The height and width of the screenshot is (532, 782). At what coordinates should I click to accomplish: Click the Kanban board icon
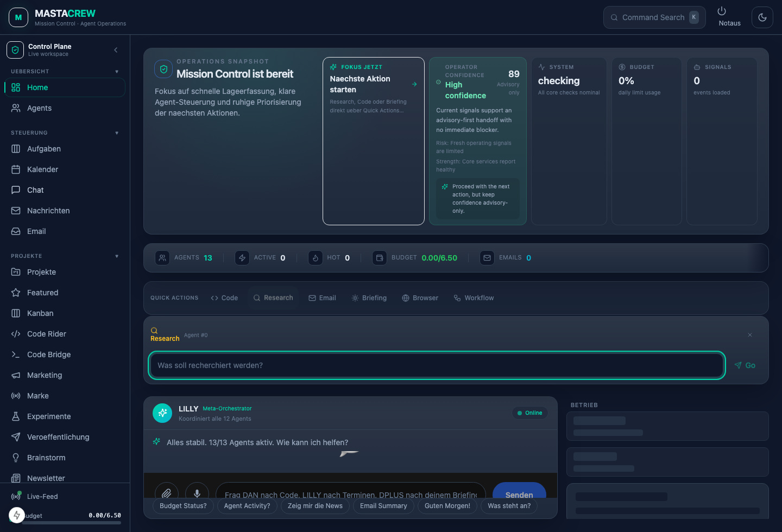[16, 313]
